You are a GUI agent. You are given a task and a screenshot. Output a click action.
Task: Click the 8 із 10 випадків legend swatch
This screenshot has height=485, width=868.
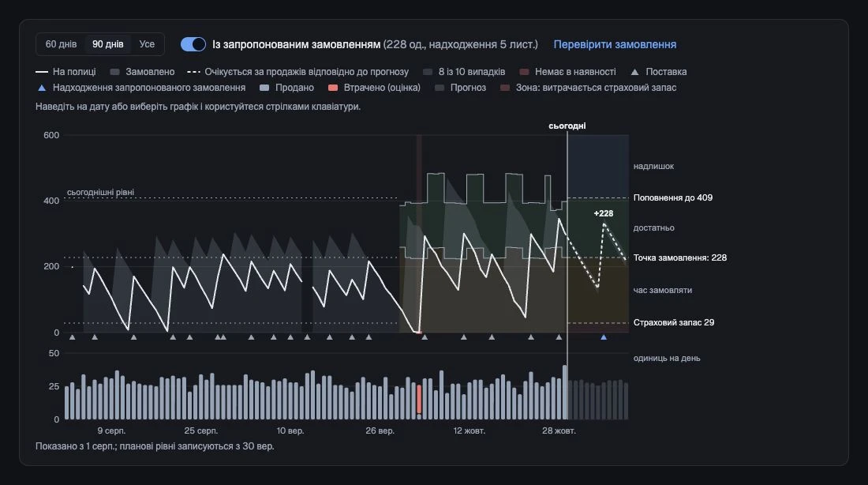[428, 72]
